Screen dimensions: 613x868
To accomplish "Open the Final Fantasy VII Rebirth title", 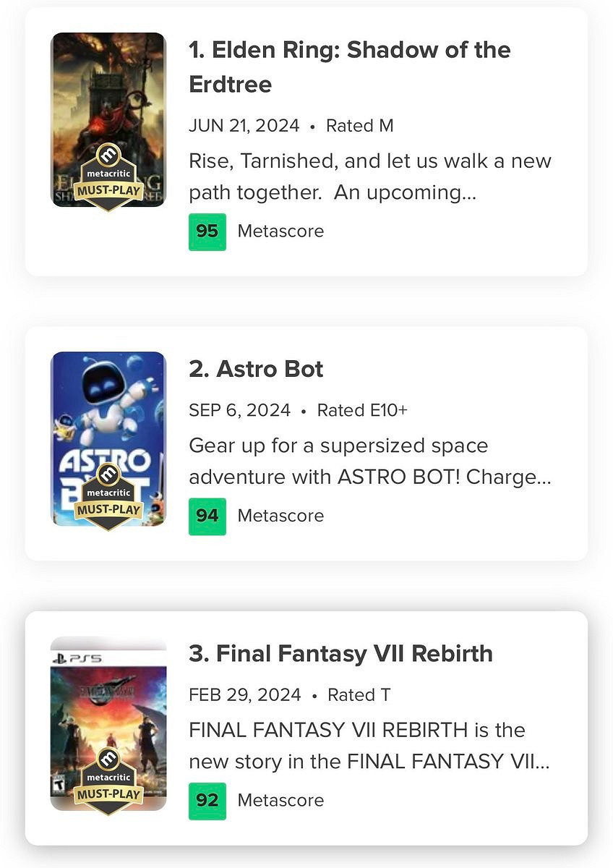I will (x=340, y=654).
